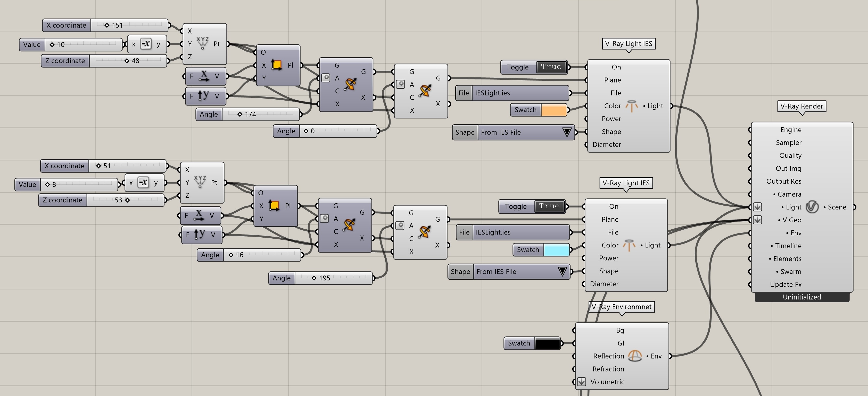
Task: Click degrees icon on first bottom Rotate's A input
Action: [x=325, y=218]
